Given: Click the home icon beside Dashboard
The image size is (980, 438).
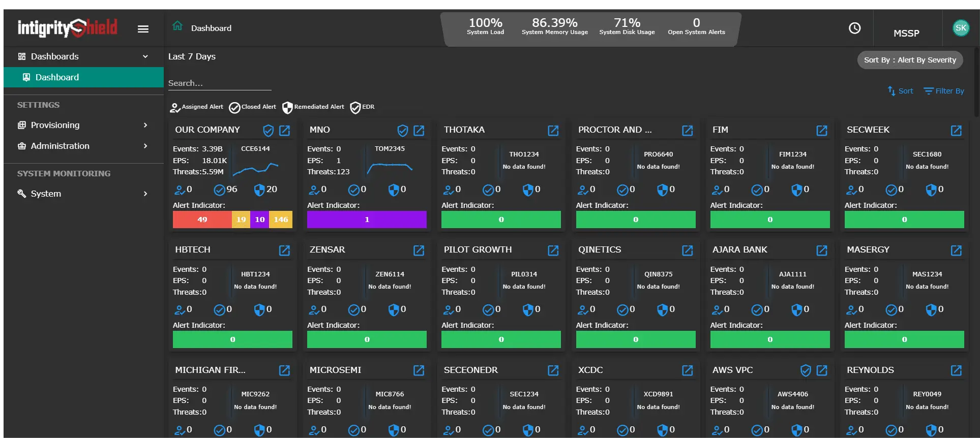Looking at the screenshot, I should pyautogui.click(x=177, y=26).
